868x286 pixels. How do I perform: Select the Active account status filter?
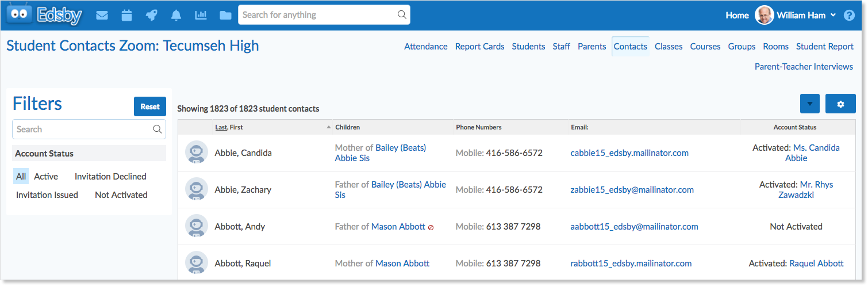46,177
